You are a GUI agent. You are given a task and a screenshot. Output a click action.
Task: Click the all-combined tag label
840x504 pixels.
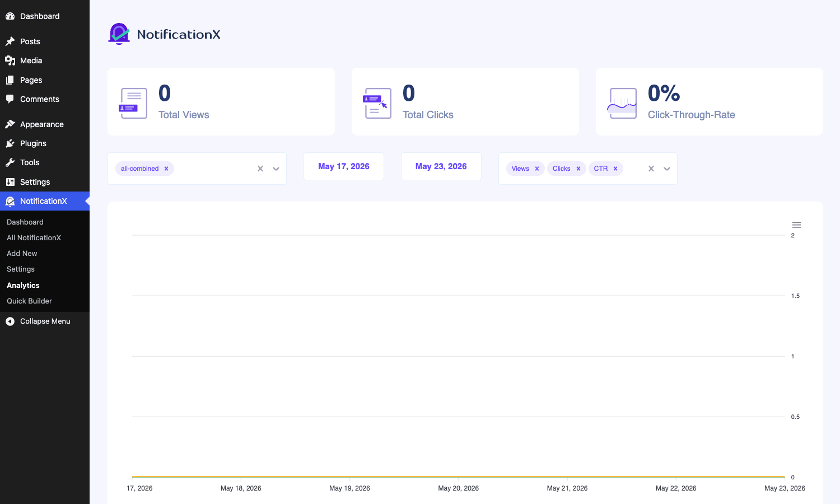tap(139, 169)
